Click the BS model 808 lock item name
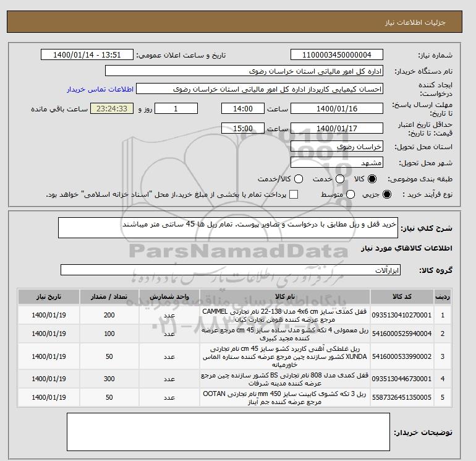 pos(285,379)
